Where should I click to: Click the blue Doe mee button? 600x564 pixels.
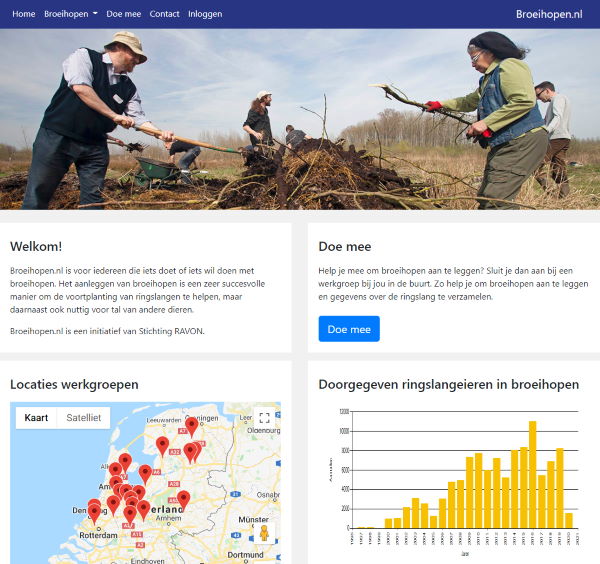point(349,329)
